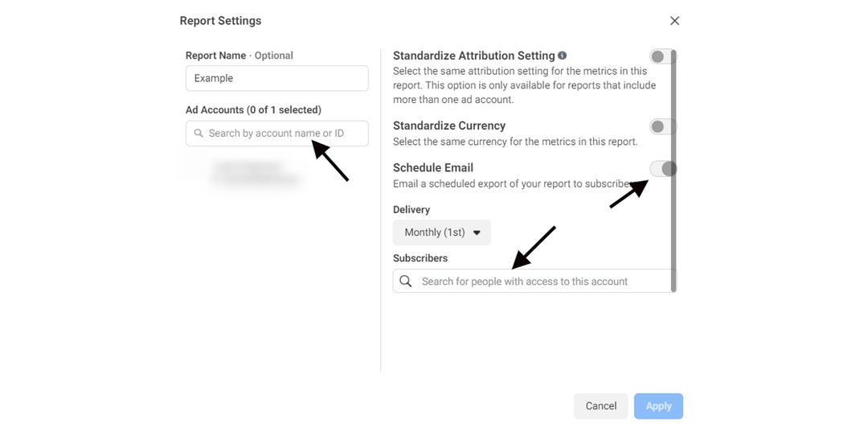868x424 pixels.
Task: Focus the Report Name field containing Example
Action: point(276,78)
